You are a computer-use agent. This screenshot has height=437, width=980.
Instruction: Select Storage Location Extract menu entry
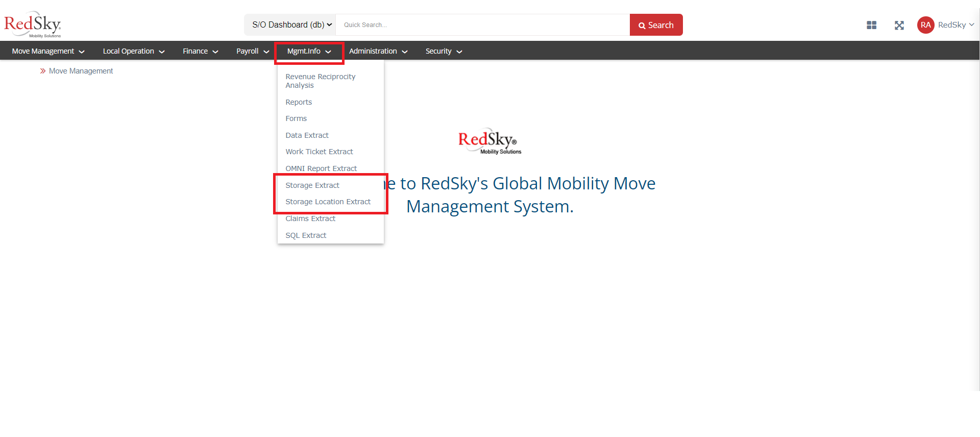(328, 202)
